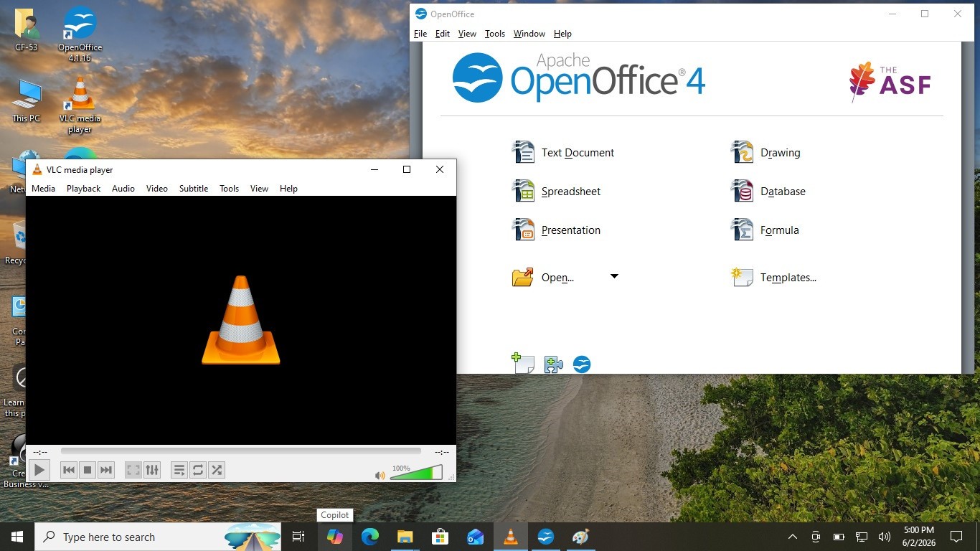Show VLC extended settings equalizer icon
980x551 pixels.
tap(152, 470)
